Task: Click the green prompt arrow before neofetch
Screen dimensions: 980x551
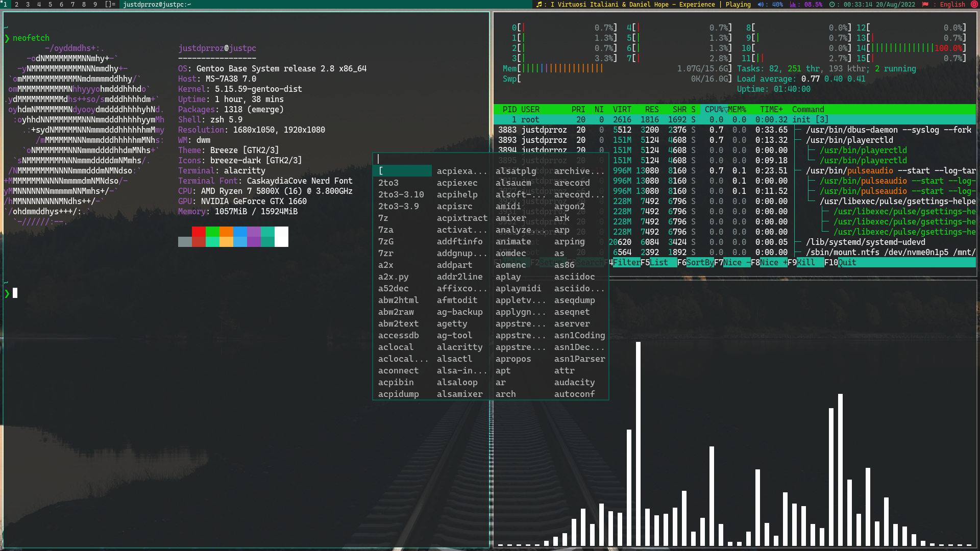Action: pyautogui.click(x=7, y=38)
